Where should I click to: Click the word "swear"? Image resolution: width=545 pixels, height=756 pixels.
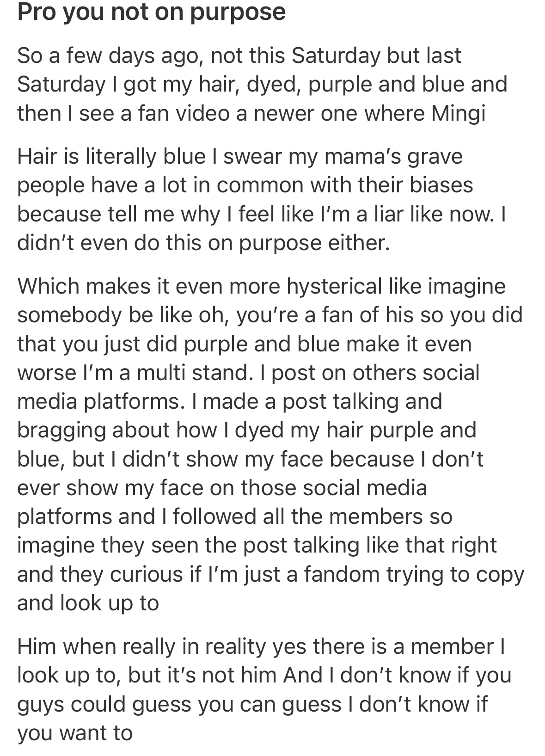(253, 156)
